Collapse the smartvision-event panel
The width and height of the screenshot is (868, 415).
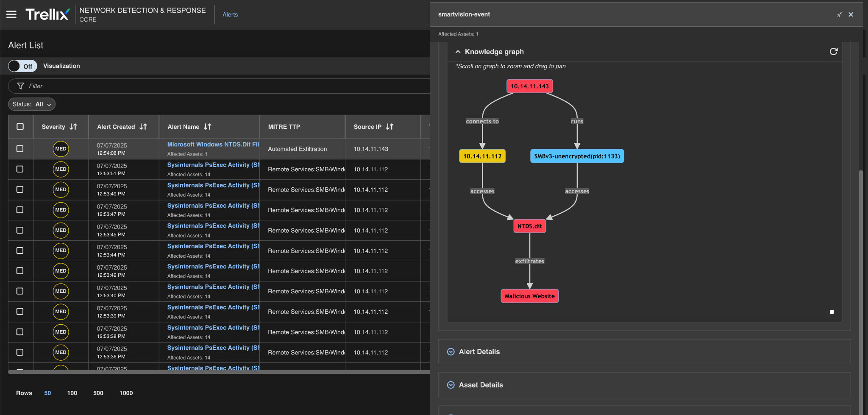(839, 14)
